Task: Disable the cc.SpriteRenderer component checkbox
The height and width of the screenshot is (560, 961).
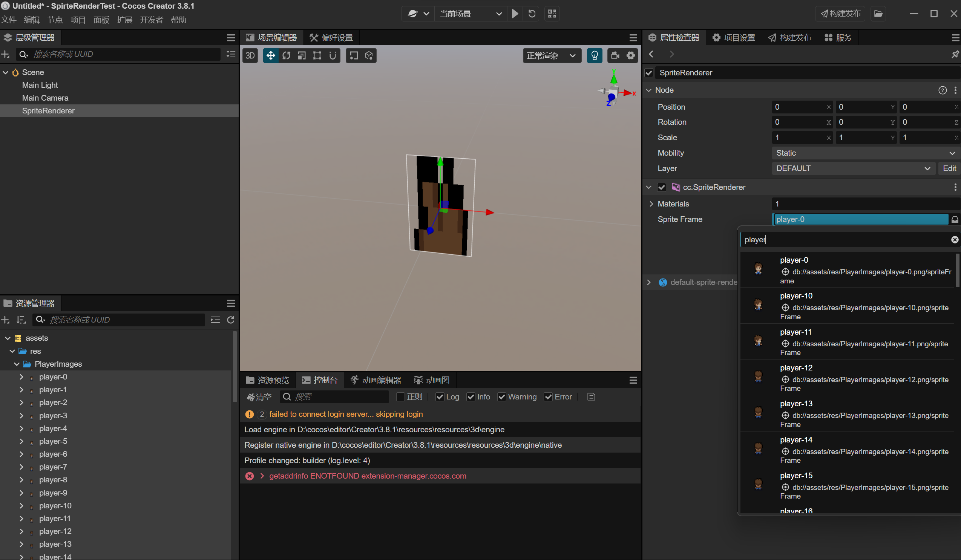Action: (x=661, y=187)
